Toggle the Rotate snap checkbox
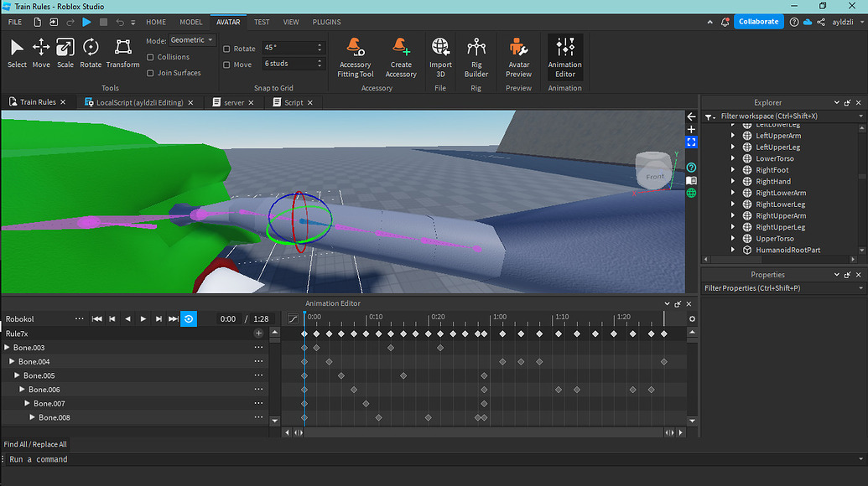Image resolution: width=868 pixels, height=486 pixels. pyautogui.click(x=226, y=49)
